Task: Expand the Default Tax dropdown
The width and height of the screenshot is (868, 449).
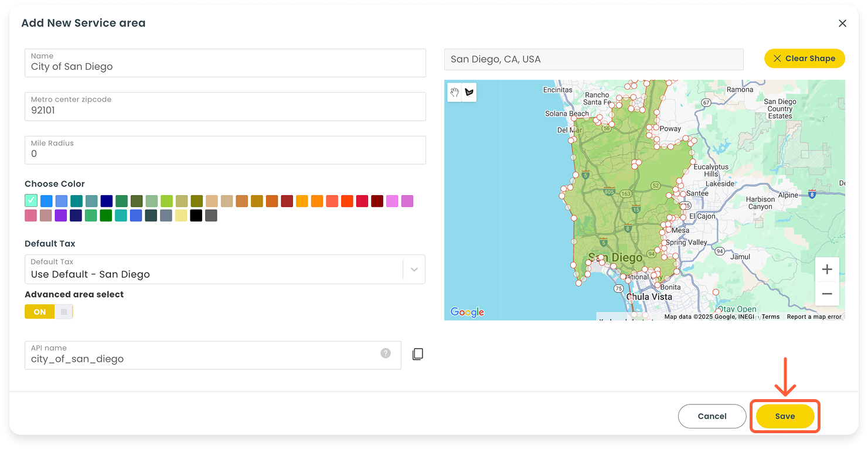Action: click(x=414, y=270)
